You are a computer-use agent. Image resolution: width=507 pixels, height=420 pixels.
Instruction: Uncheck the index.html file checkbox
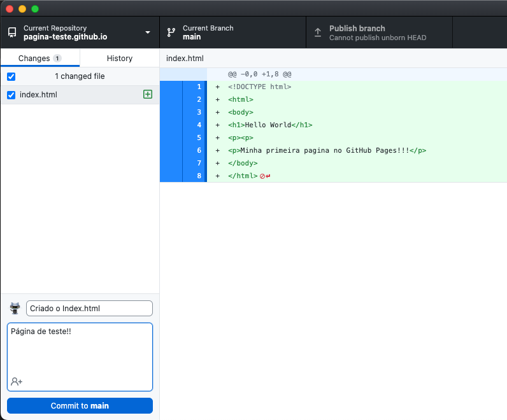(11, 95)
